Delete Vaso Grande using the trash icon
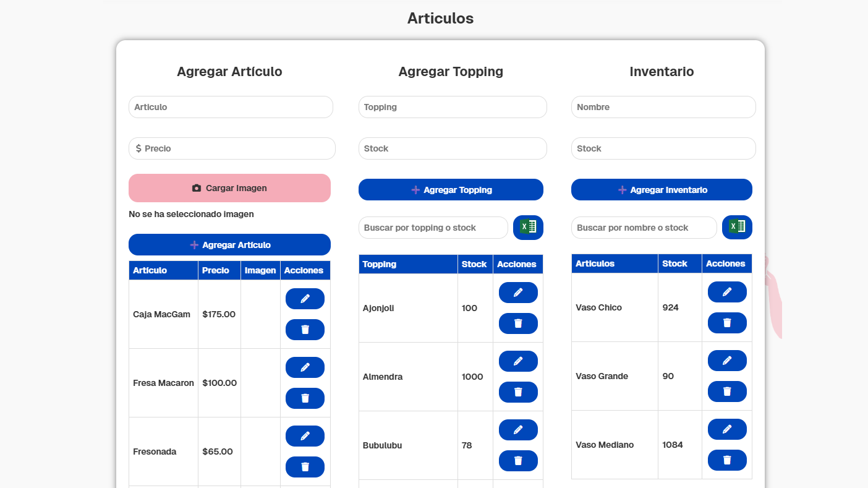Viewport: 868px width, 488px height. (727, 391)
